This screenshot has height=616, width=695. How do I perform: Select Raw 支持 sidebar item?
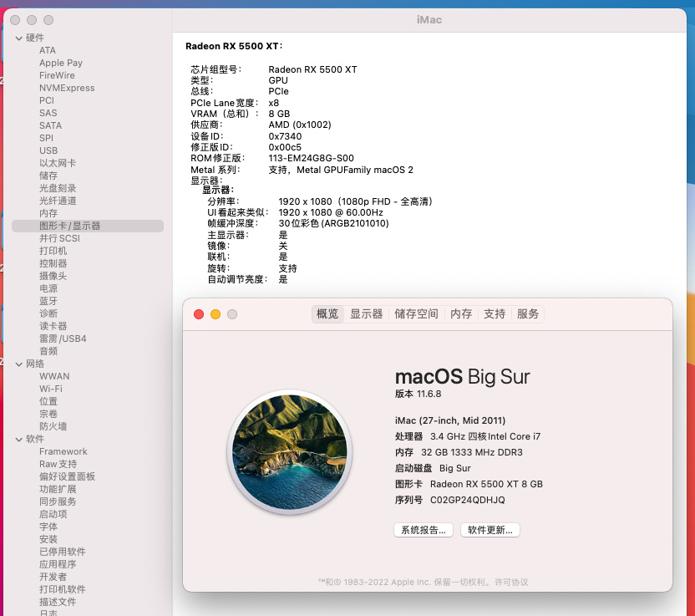click(x=58, y=464)
